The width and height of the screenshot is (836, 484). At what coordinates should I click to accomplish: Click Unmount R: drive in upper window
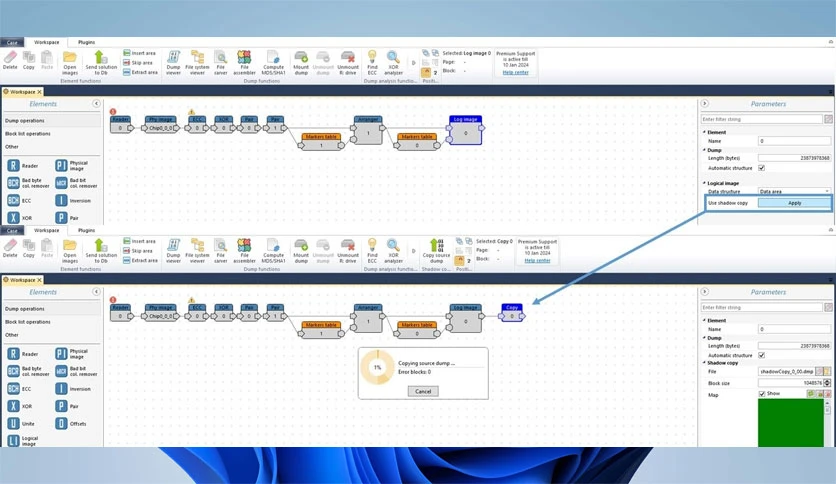(348, 63)
